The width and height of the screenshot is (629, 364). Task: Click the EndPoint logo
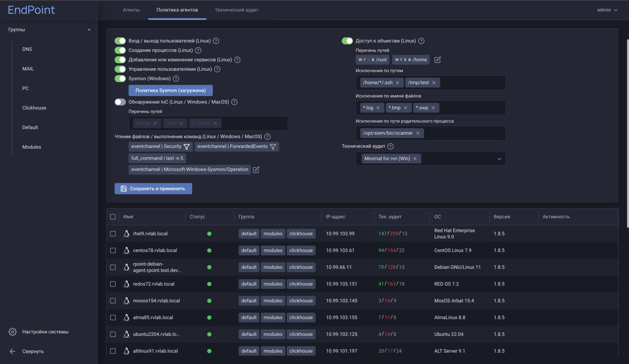tap(31, 10)
